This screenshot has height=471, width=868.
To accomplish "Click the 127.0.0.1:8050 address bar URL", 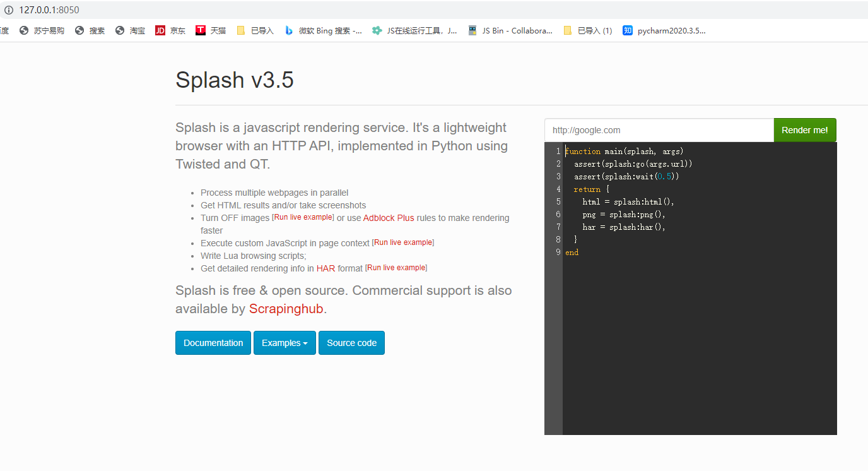I will click(x=49, y=10).
